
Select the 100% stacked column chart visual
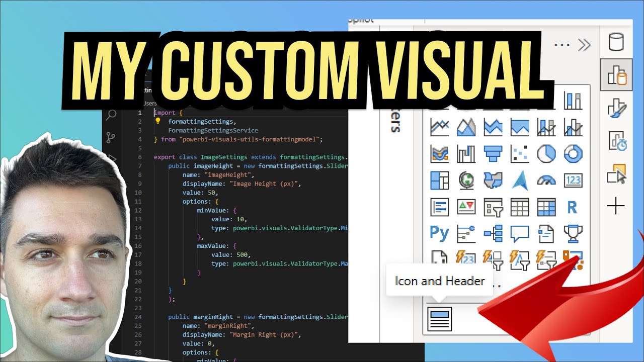[x=573, y=101]
